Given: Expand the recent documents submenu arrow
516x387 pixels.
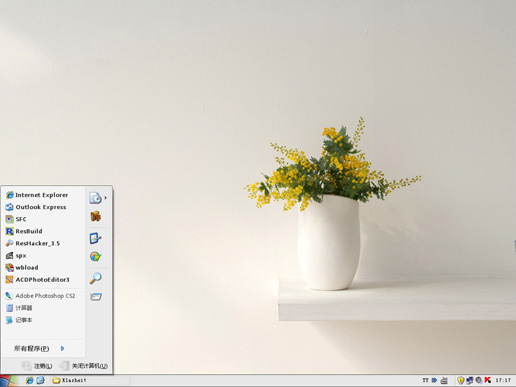Looking at the screenshot, I should 105,198.
